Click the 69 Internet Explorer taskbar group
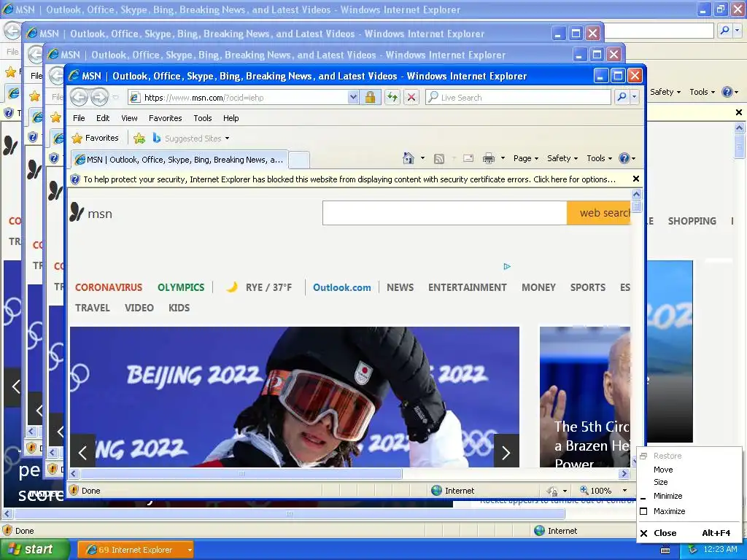Image resolution: width=747 pixels, height=560 pixels. 135,550
